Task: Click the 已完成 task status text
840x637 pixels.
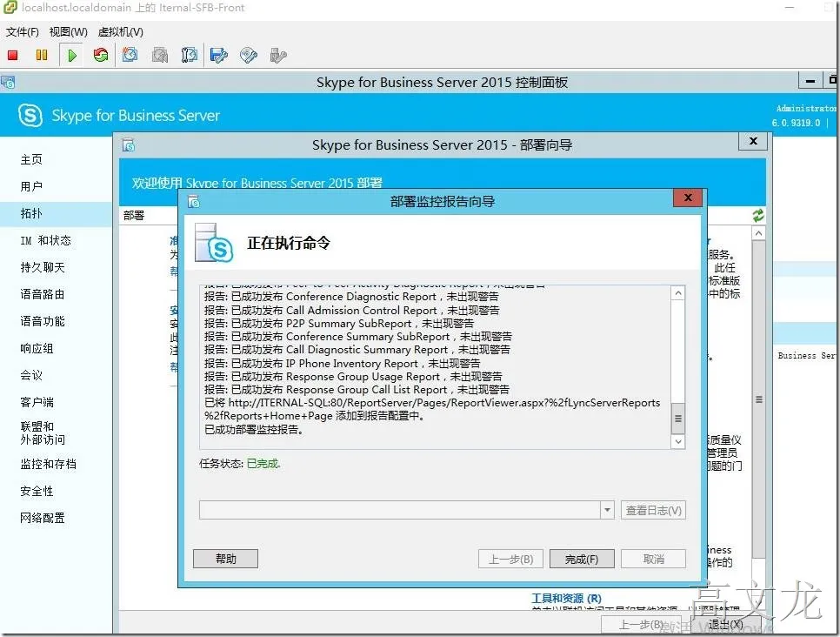Action: pos(263,463)
